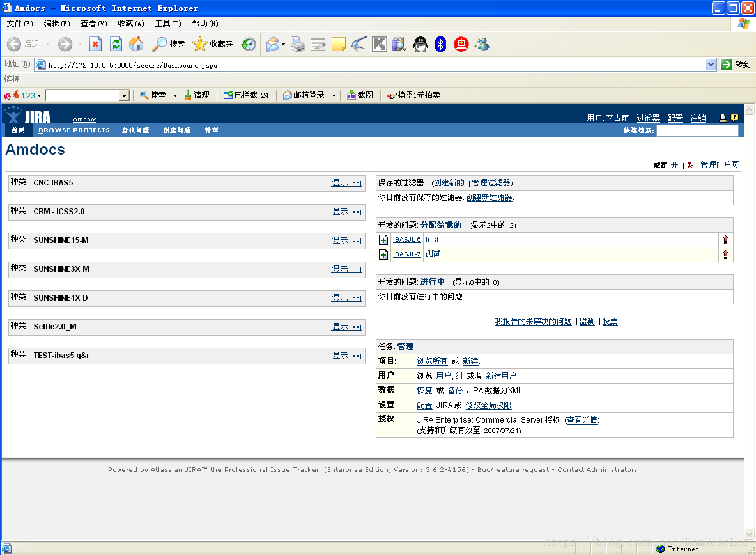Click the 已拦截:24 blocked popups button
Viewport: 756px width, 555px height.
[x=247, y=95]
